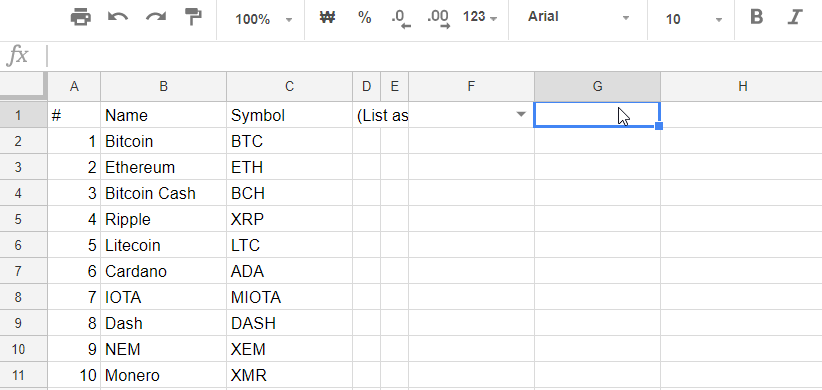The image size is (822, 390).
Task: Select the 'Bitcoin' cell
Action: point(164,141)
